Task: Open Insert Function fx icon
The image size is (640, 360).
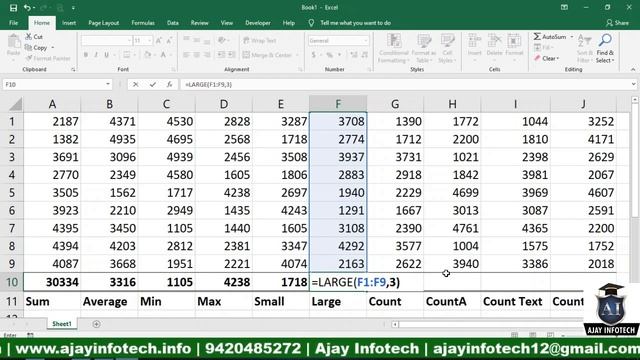Action: [x=169, y=84]
